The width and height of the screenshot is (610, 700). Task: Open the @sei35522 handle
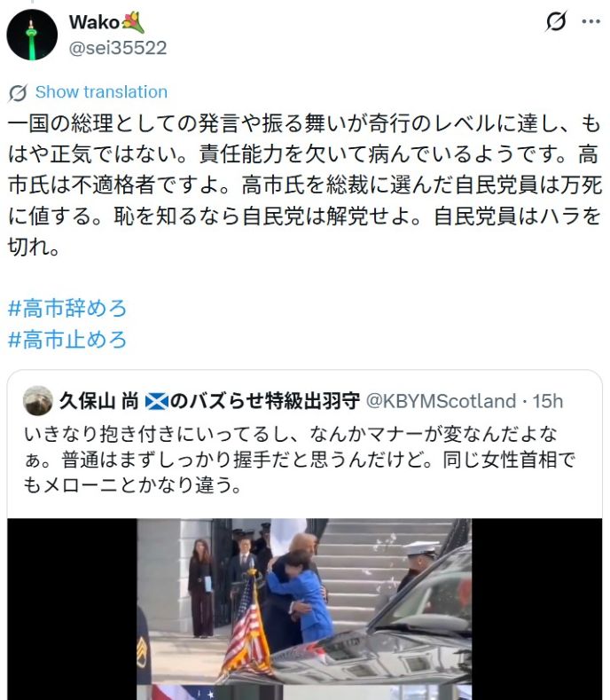pos(118,48)
